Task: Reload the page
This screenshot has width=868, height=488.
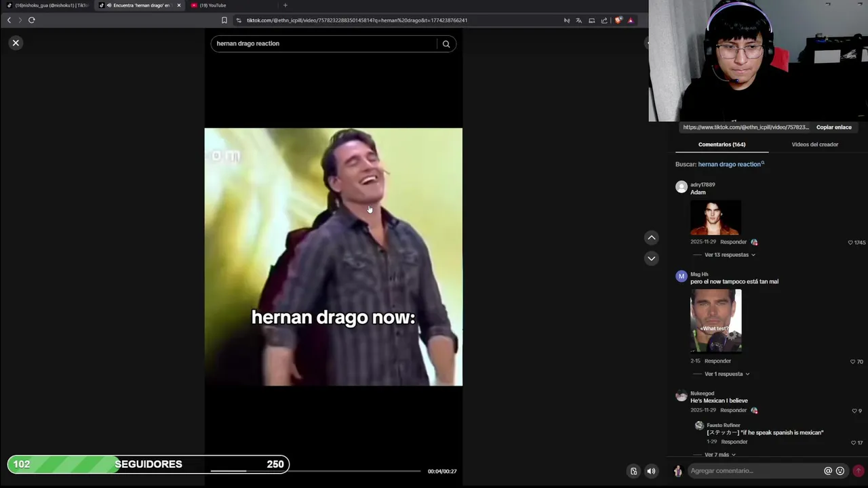Action: [31, 20]
